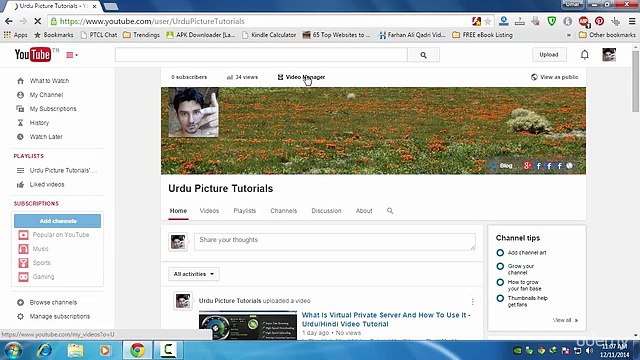Switch to About tab
This screenshot has width=640, height=360.
364,211
